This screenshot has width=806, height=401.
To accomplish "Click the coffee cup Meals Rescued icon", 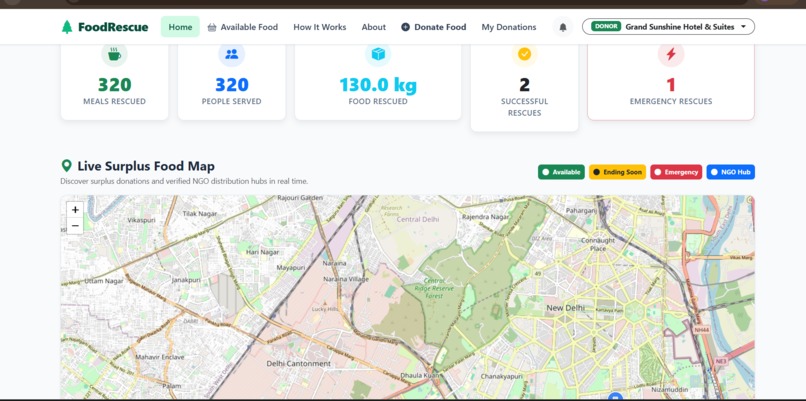I will [114, 54].
